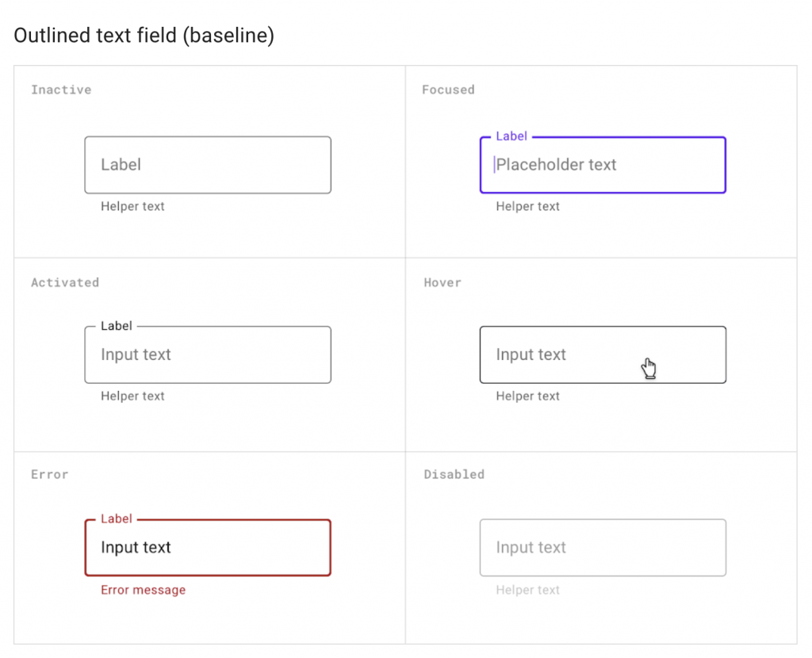Click the hand pointer cursor icon
The image size is (812, 658).
tap(649, 369)
